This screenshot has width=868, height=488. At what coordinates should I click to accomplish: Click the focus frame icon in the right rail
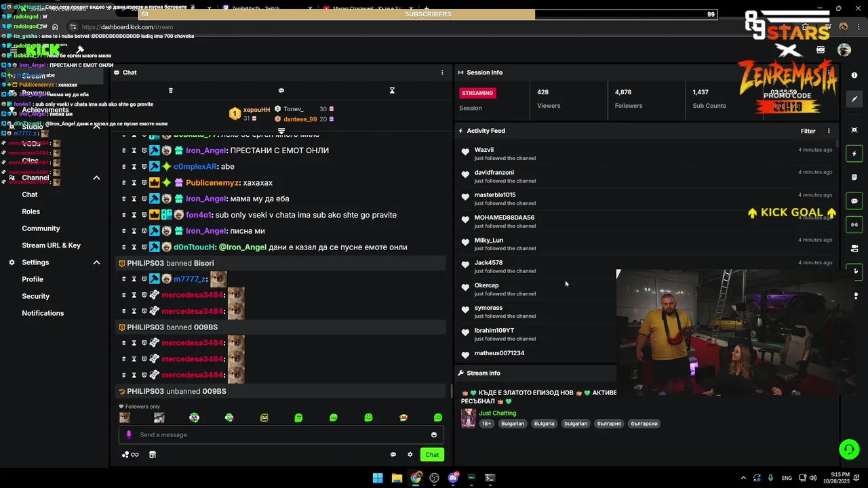(x=854, y=129)
